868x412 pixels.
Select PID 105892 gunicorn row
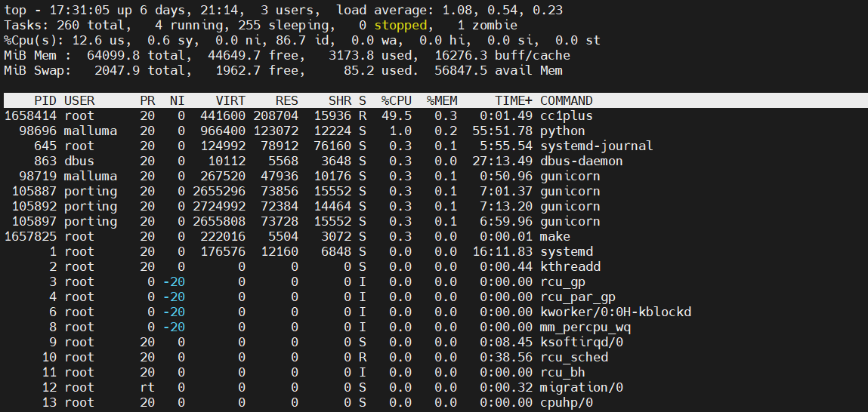[x=434, y=206]
